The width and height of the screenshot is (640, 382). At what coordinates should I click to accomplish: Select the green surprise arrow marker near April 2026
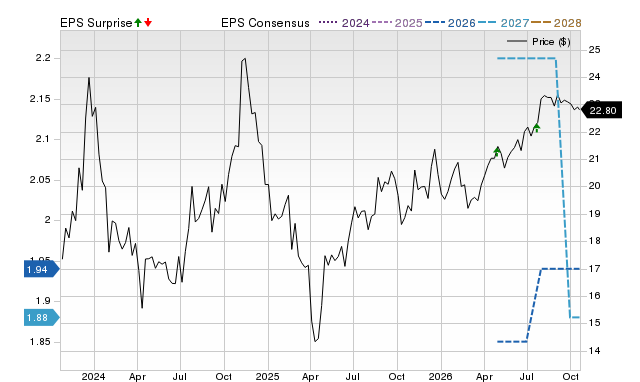pyautogui.click(x=497, y=151)
